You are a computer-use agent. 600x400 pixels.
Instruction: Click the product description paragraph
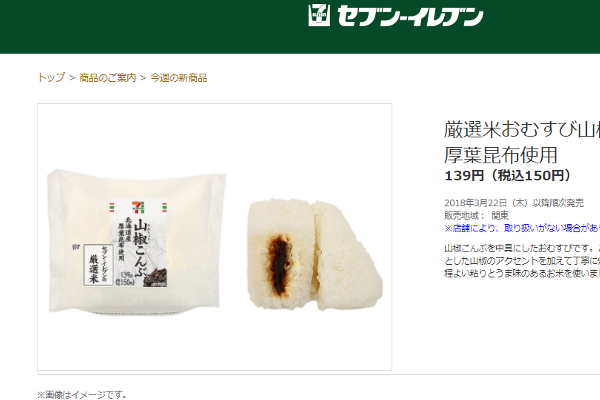coord(522,261)
